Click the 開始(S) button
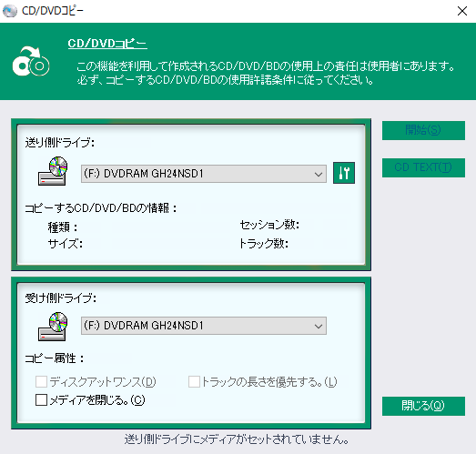The image size is (476, 454). tap(423, 130)
